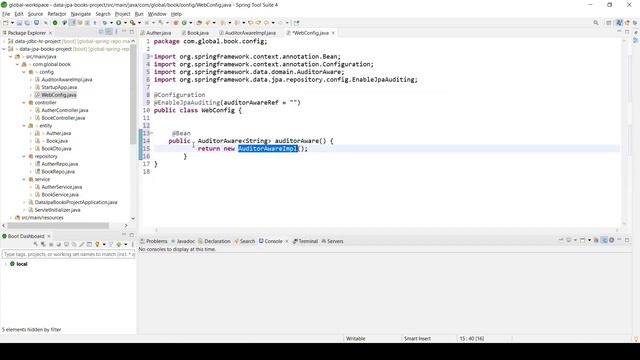
Task: Open the Refactor menu
Action: [57, 14]
